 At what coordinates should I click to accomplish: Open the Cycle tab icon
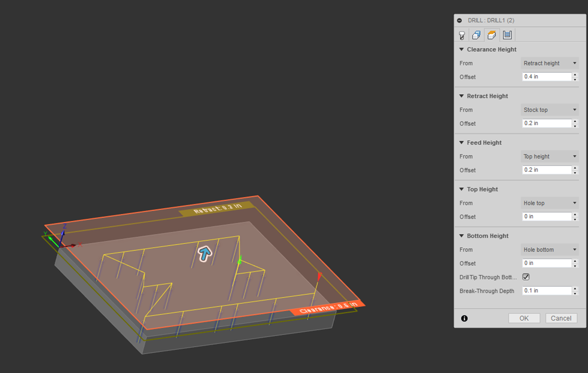click(507, 35)
